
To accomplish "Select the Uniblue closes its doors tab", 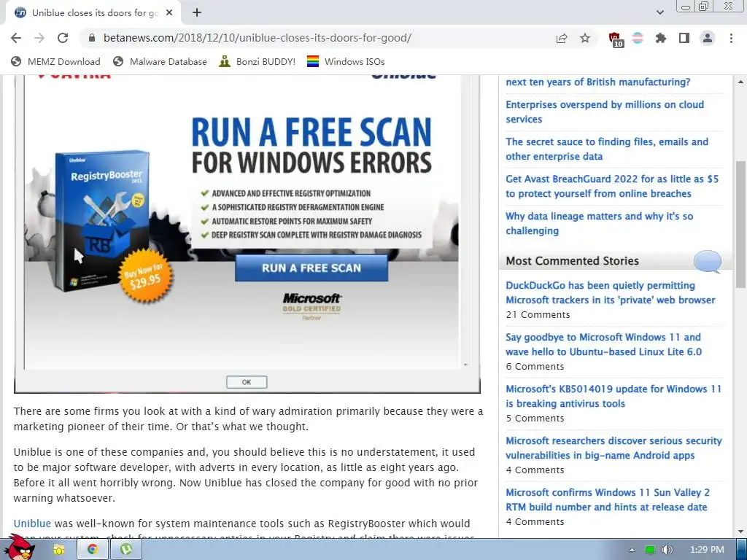I will click(x=93, y=13).
